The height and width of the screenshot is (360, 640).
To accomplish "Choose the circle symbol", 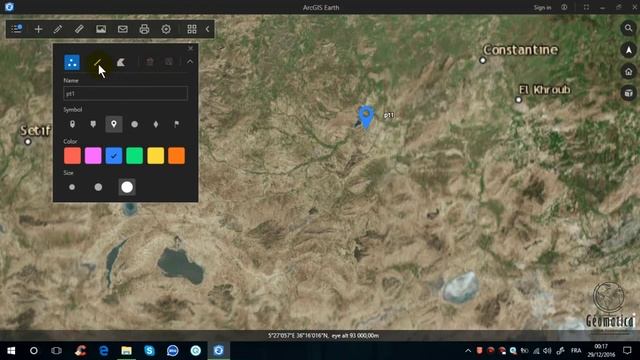I will point(135,124).
